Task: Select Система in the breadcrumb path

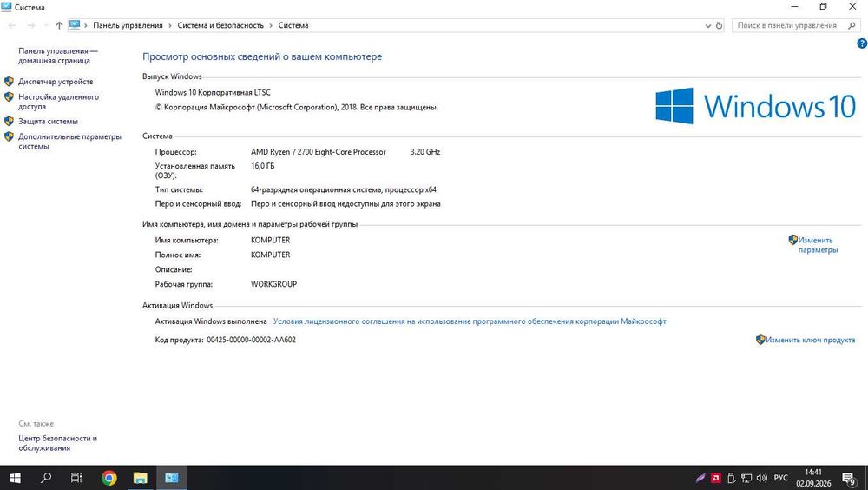Action: pos(293,25)
